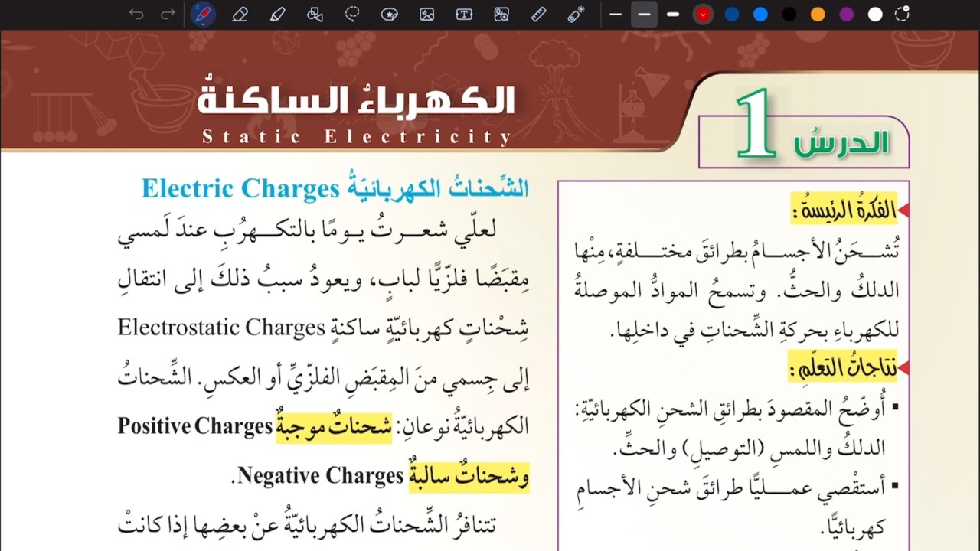Pick the dark blue pen color
980x551 pixels.
click(732, 15)
